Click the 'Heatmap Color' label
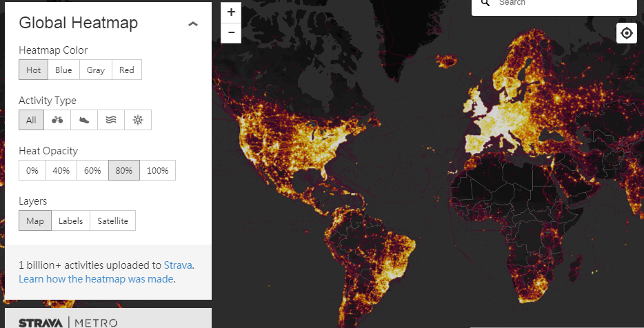 coord(53,50)
